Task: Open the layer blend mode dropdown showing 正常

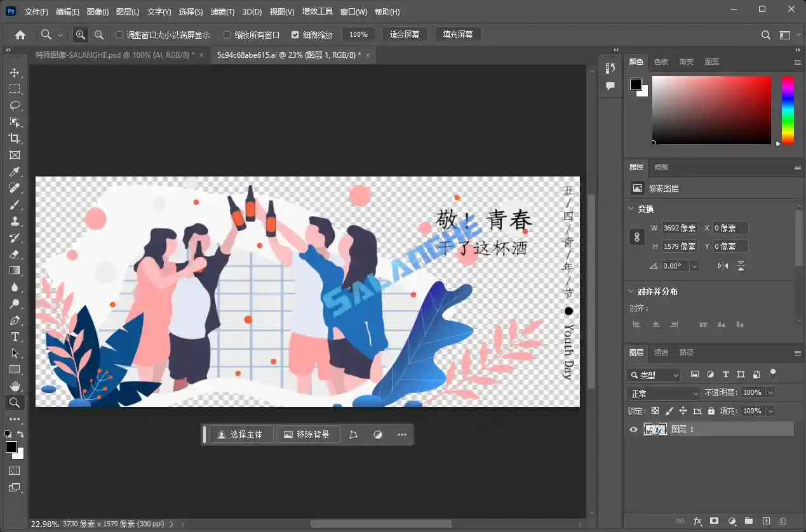Action: (662, 392)
